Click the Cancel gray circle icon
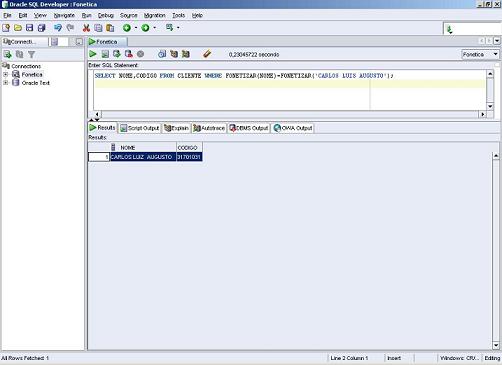 click(x=141, y=54)
